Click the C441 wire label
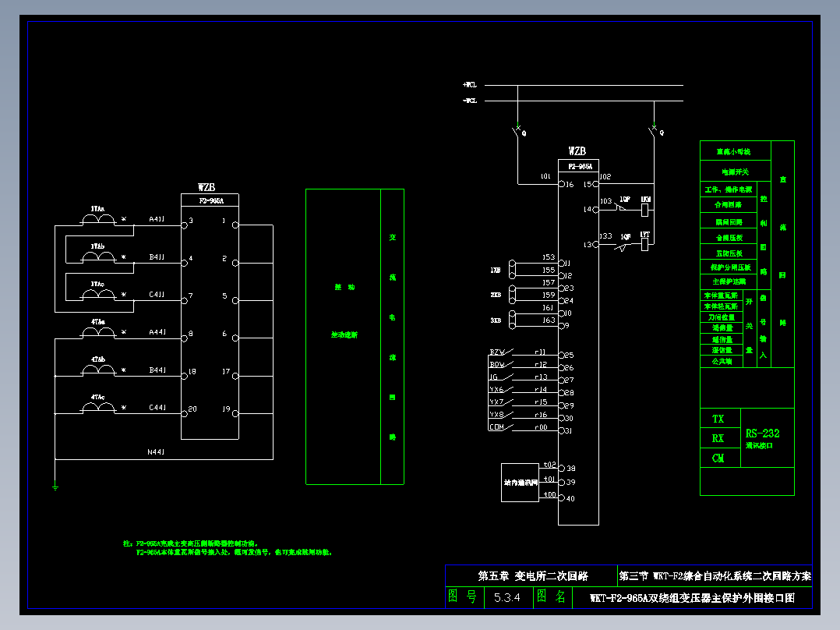This screenshot has width=840, height=630. (157, 408)
